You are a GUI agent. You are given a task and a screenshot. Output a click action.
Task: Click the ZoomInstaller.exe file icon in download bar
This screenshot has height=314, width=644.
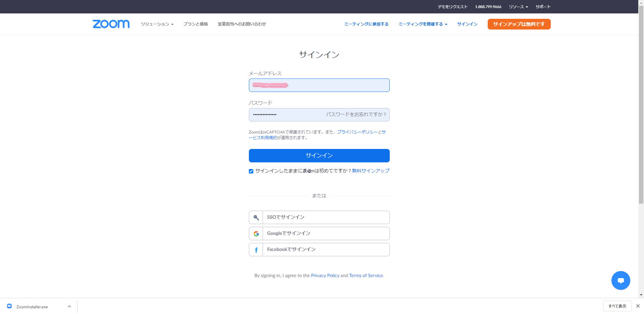[x=9, y=306]
